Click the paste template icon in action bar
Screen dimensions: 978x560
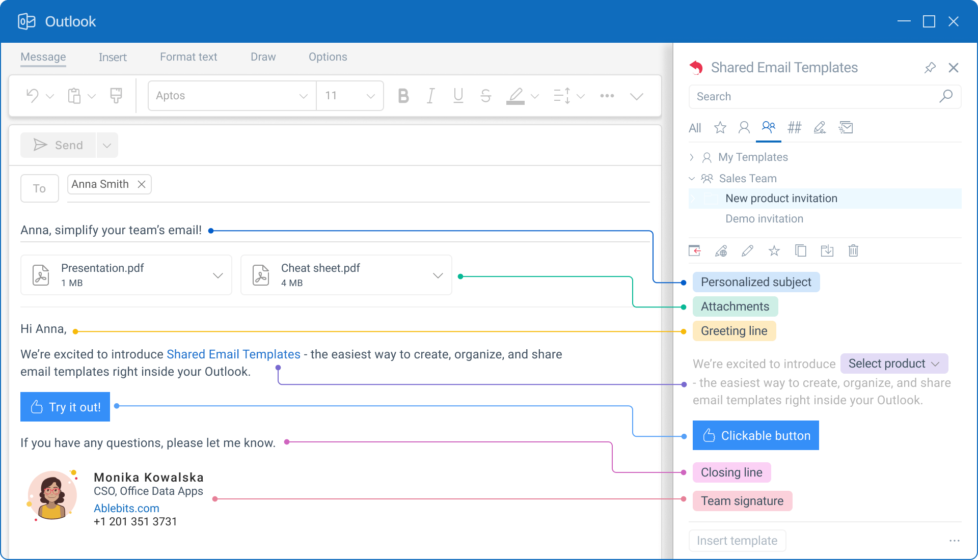click(695, 250)
